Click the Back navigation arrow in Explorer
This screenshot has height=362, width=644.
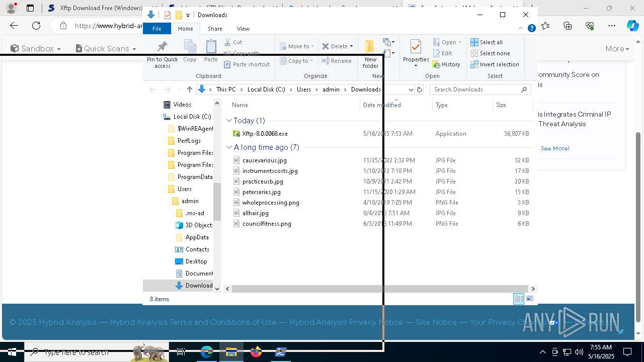(x=152, y=89)
